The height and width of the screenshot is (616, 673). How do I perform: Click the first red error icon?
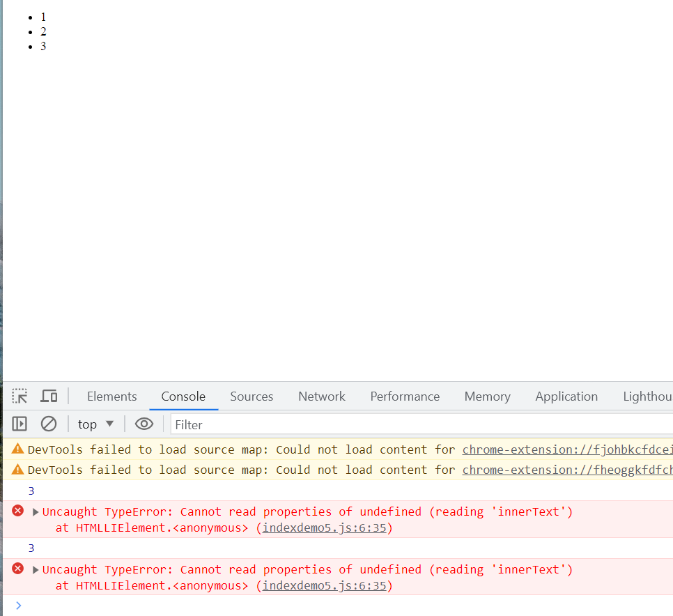click(x=18, y=511)
